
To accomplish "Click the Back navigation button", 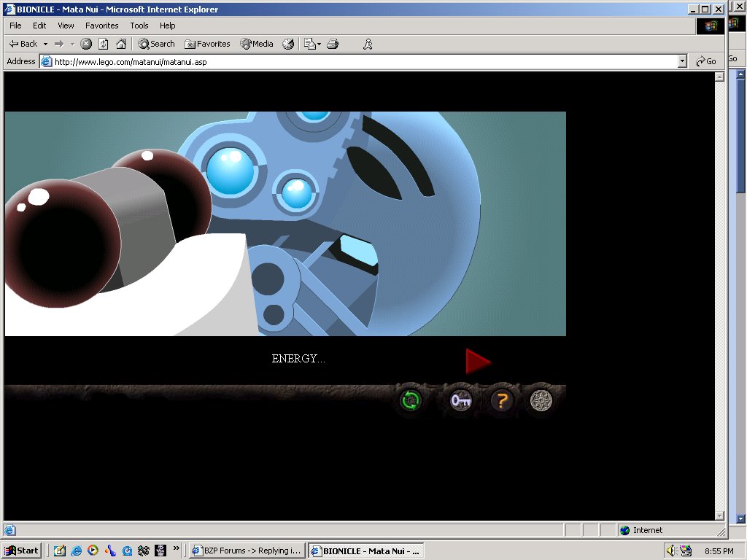I will coord(23,44).
